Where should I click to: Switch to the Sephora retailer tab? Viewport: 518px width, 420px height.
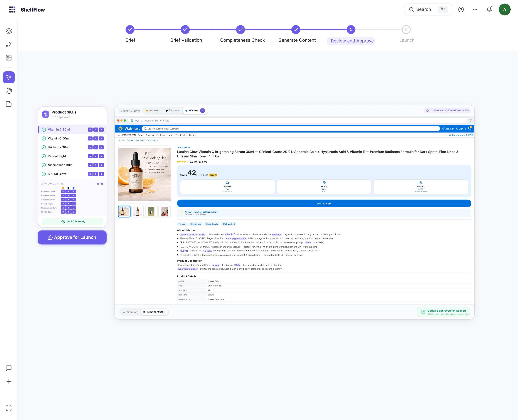pyautogui.click(x=172, y=111)
